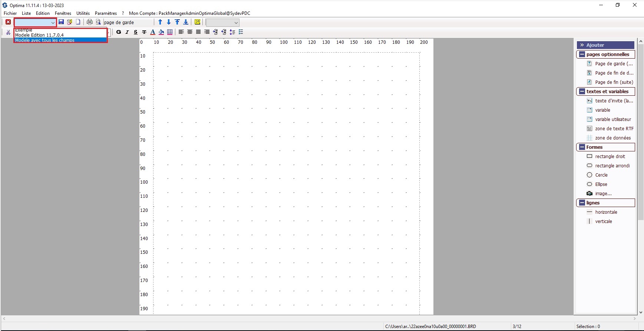
Task: Open the Fichier menu
Action: click(10, 13)
